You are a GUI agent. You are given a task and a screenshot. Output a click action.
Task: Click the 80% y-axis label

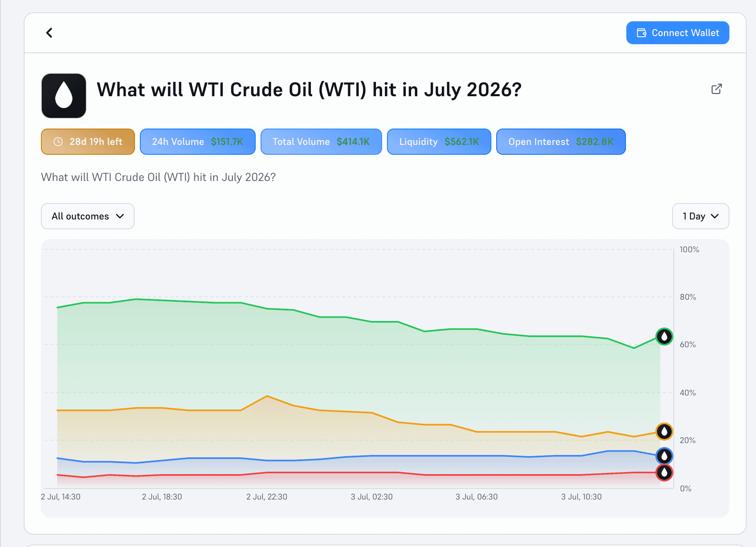coord(688,297)
